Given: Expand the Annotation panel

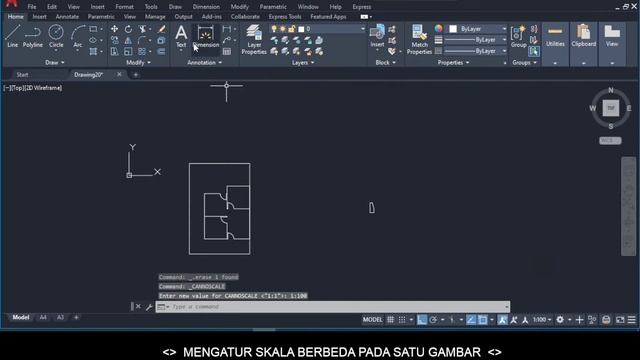Looking at the screenshot, I should 204,62.
